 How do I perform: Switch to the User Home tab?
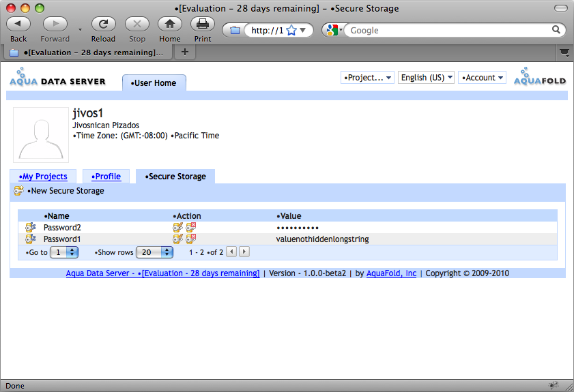(x=154, y=83)
